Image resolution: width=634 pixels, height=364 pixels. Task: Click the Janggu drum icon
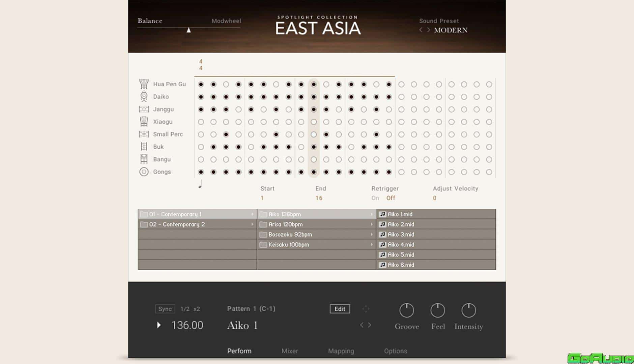[x=144, y=109]
